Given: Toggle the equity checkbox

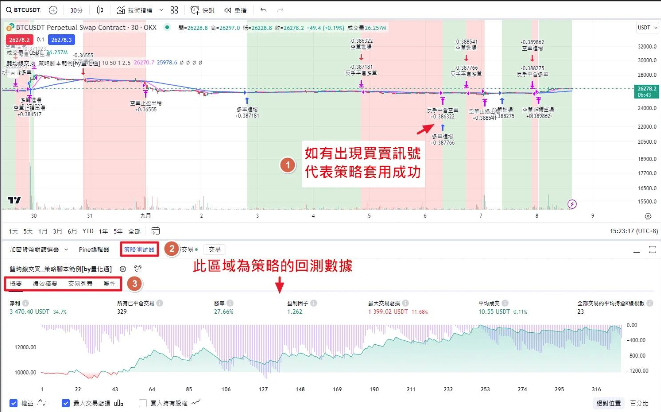Looking at the screenshot, I should pyautogui.click(x=13, y=403).
